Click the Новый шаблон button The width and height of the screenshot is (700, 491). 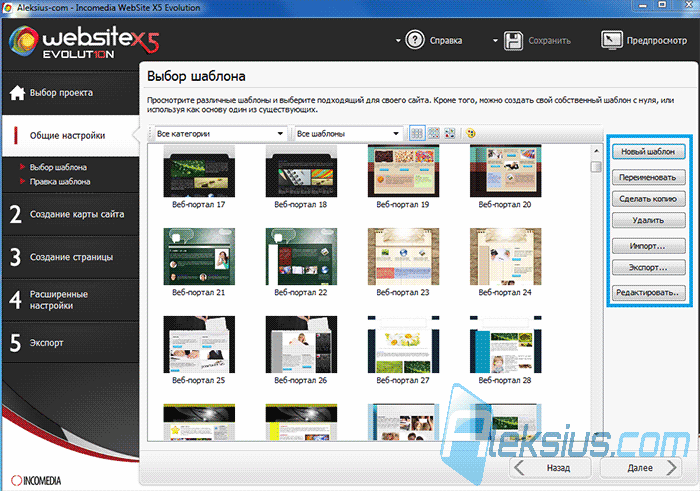[x=648, y=152]
